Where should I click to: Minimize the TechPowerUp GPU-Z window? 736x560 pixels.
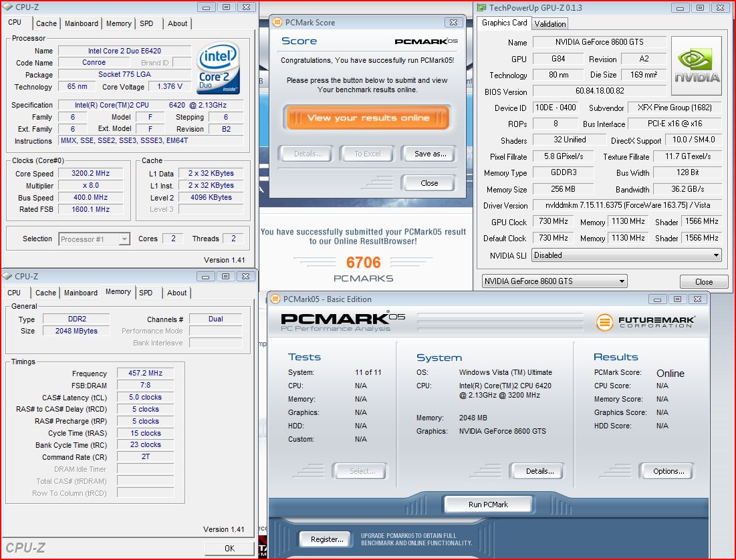pos(680,7)
